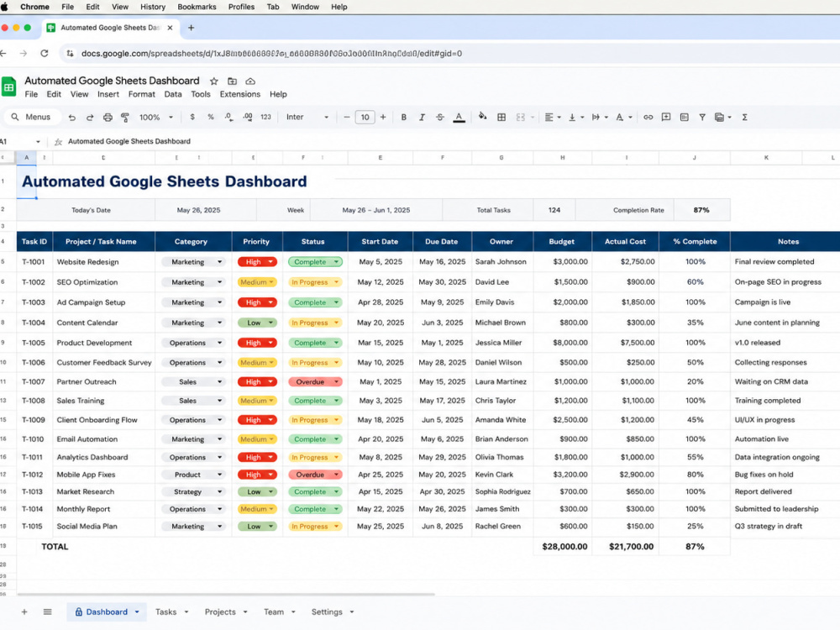Click the Move to folder icon
Viewport: 840px width, 630px height.
click(x=232, y=81)
